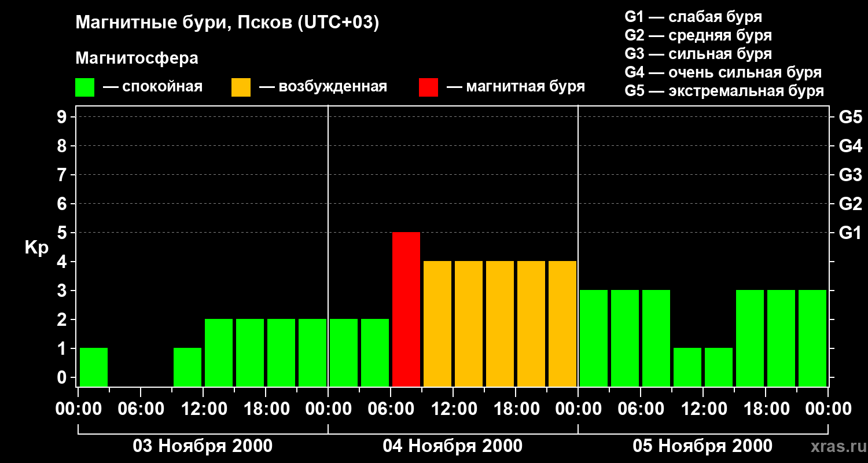Select the 'G2 — средняя буря' description

click(698, 35)
